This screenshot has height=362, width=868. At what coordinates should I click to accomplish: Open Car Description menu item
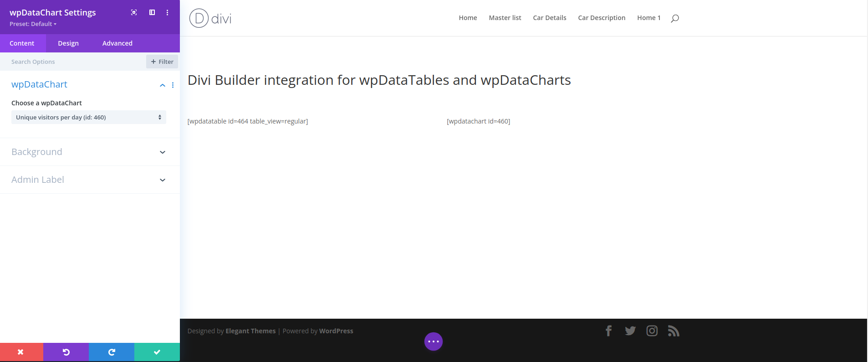pos(602,18)
